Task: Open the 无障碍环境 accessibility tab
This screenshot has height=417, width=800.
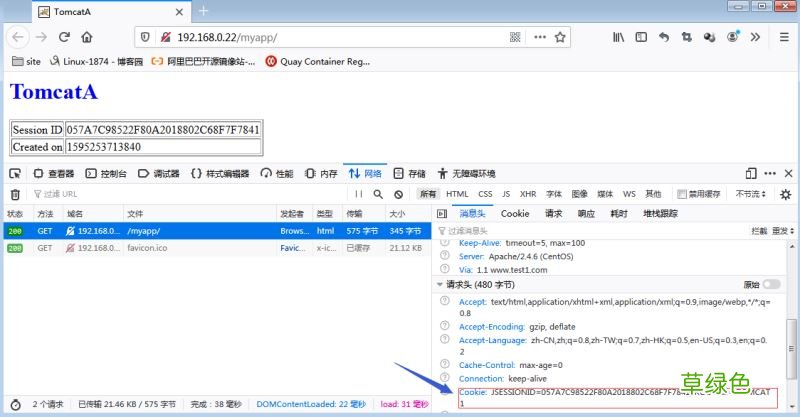Action: click(x=466, y=174)
